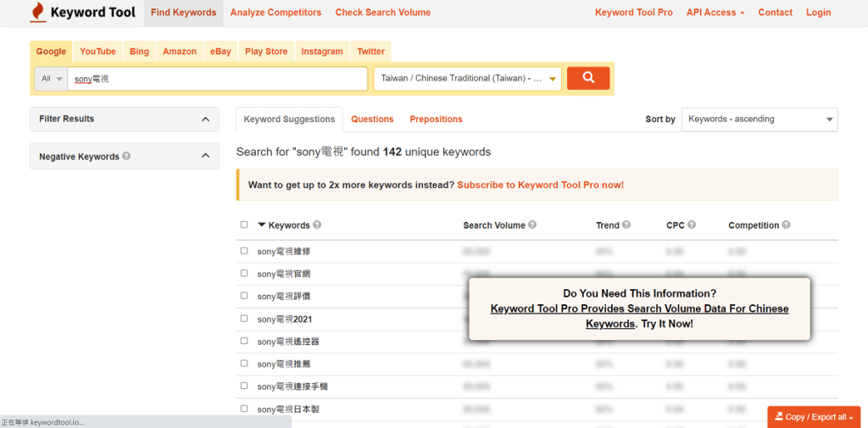Go to Find Keywords in navigation

pos(184,13)
